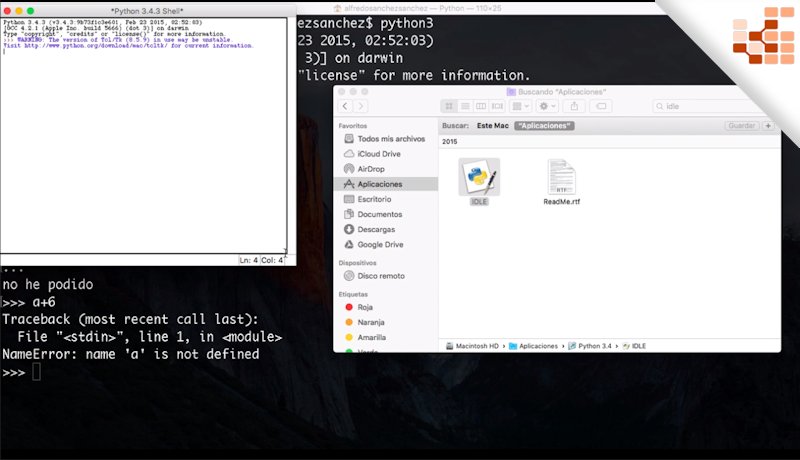800x460 pixels.
Task: Open the gear action menu in Finder
Action: [x=547, y=106]
